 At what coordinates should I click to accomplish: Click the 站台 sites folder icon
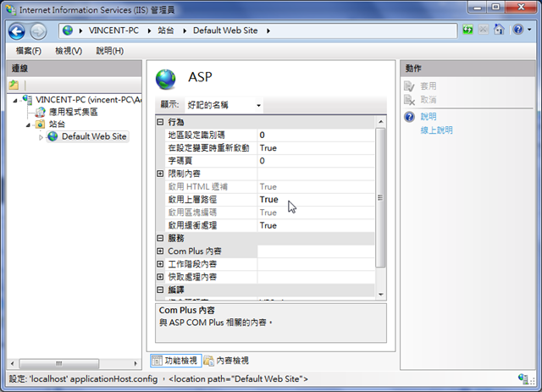41,124
